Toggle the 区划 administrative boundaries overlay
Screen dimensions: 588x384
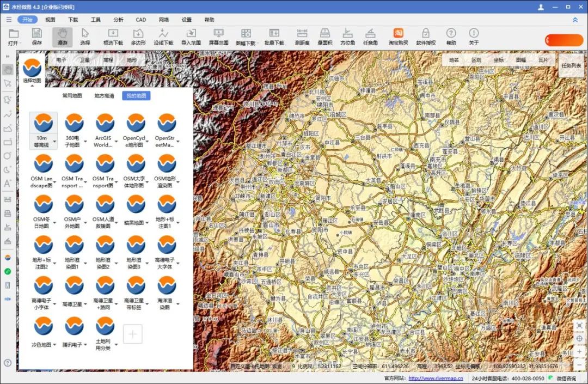click(x=476, y=60)
